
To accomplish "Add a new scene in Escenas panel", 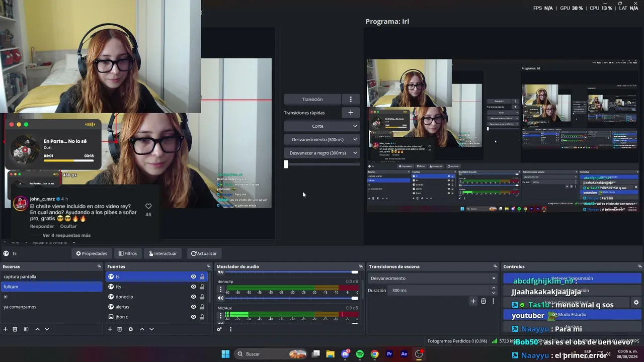I will click(x=6, y=329).
